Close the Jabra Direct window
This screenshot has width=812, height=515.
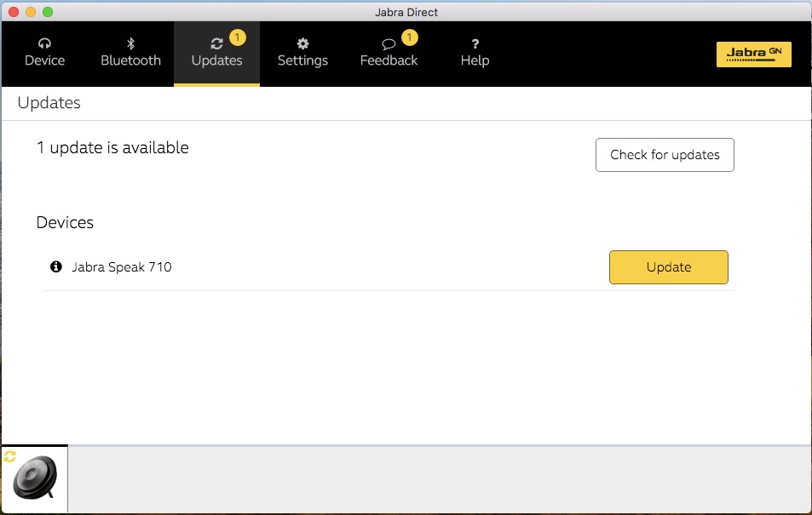coord(14,12)
